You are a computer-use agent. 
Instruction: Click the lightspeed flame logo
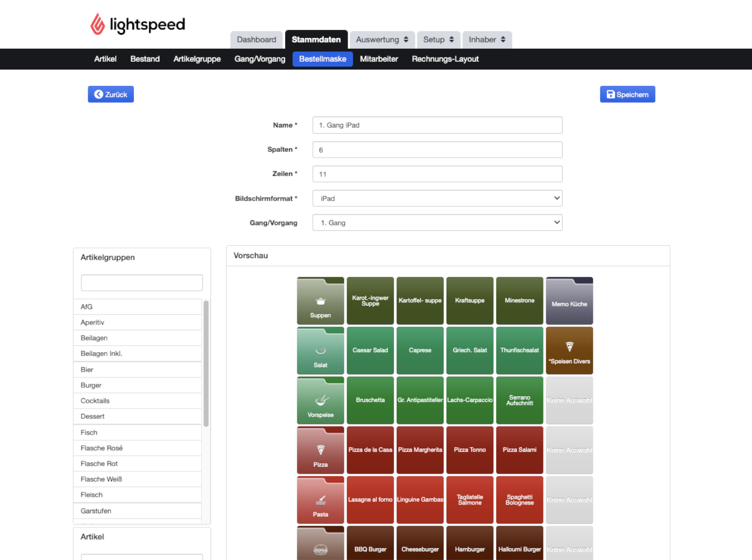tap(98, 24)
